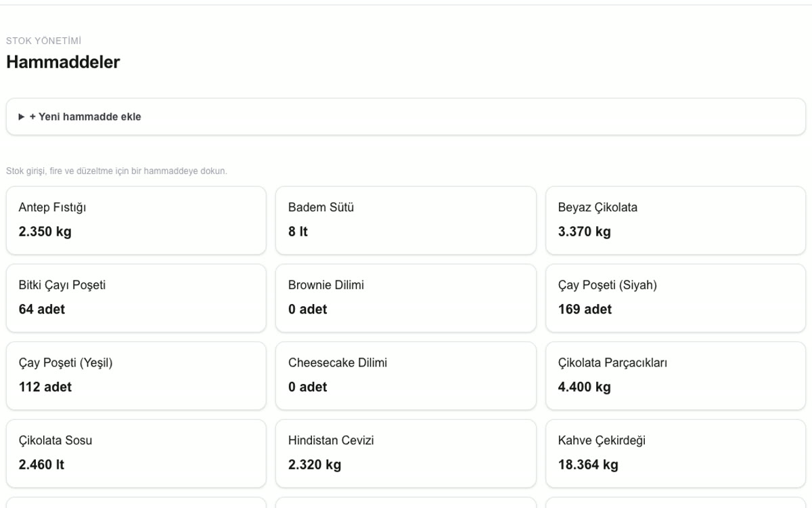Select the Badem Sütü card
The width and height of the screenshot is (812, 508).
pyautogui.click(x=406, y=221)
